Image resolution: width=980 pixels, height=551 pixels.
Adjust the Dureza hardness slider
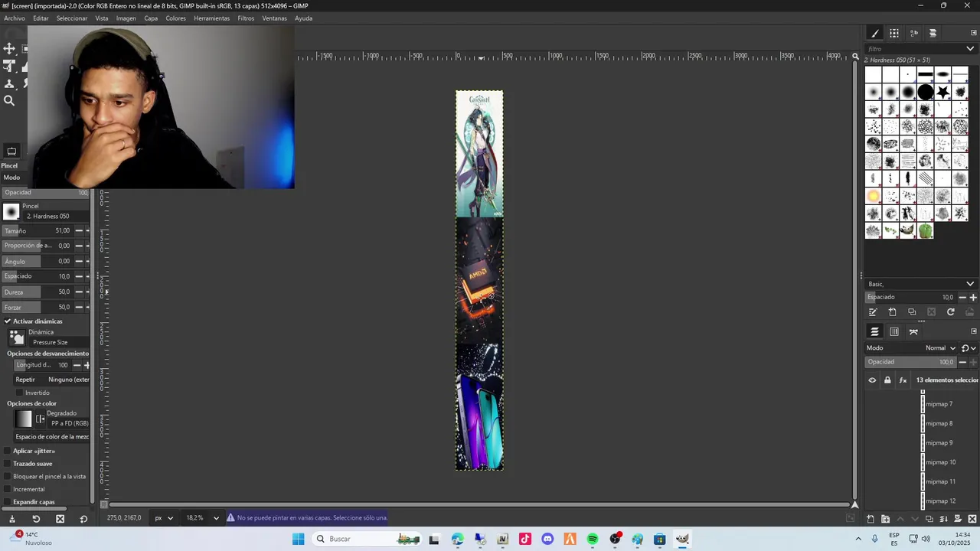tap(37, 292)
